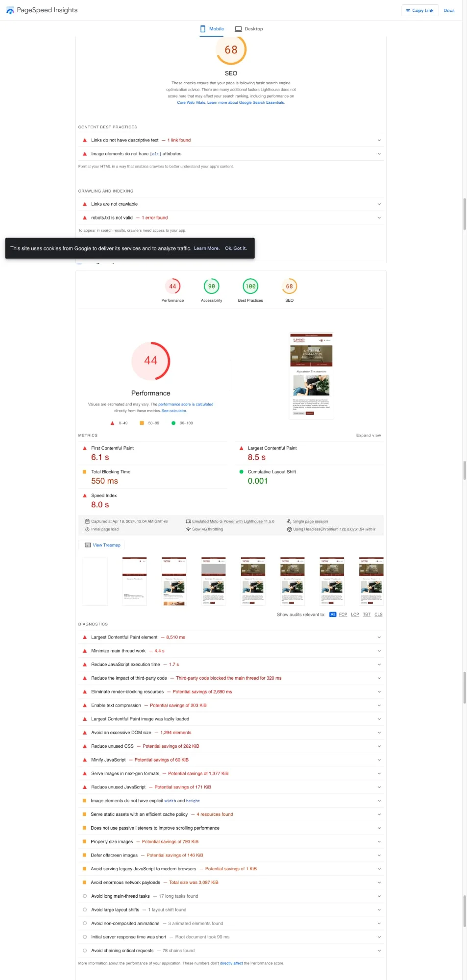Click the mobile phone icon in the tab bar
This screenshot has height=980, width=467.
pos(203,29)
